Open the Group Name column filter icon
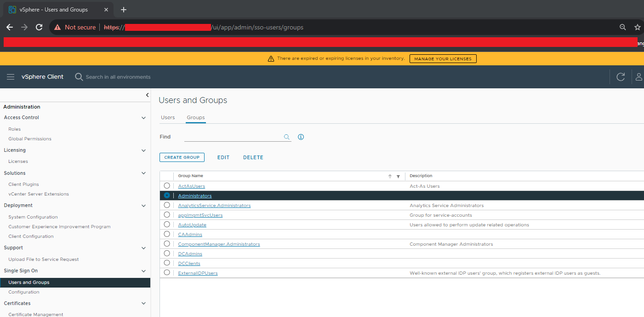Screen dimensions: 644x317 point(398,176)
